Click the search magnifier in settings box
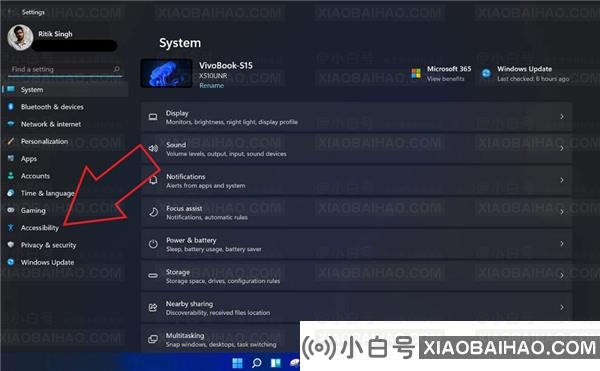The height and width of the screenshot is (371, 600). point(117,69)
